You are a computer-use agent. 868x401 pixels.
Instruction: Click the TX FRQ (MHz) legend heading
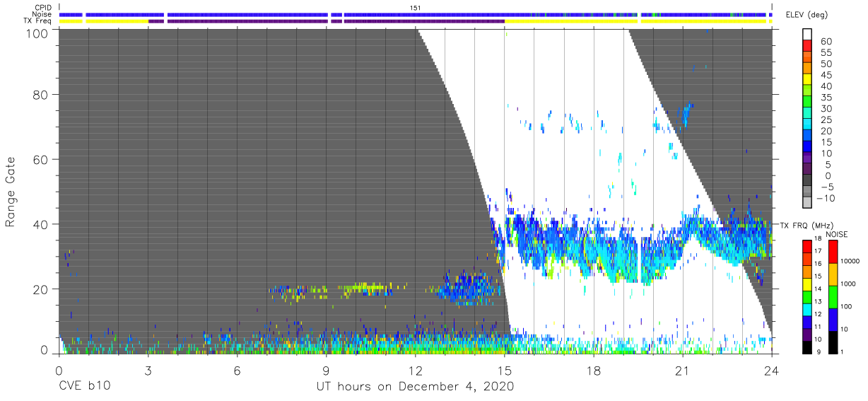click(804, 225)
